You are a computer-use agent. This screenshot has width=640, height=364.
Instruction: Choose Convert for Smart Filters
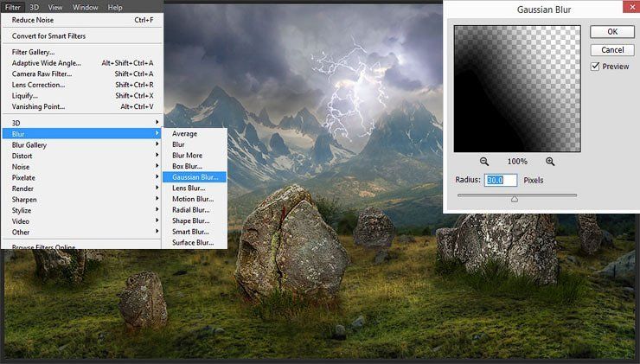click(x=82, y=36)
